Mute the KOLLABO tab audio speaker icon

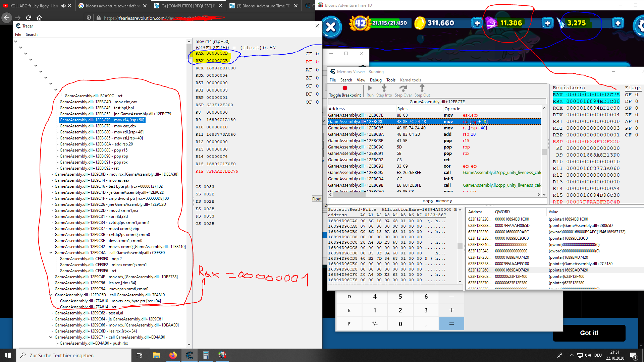(63, 6)
